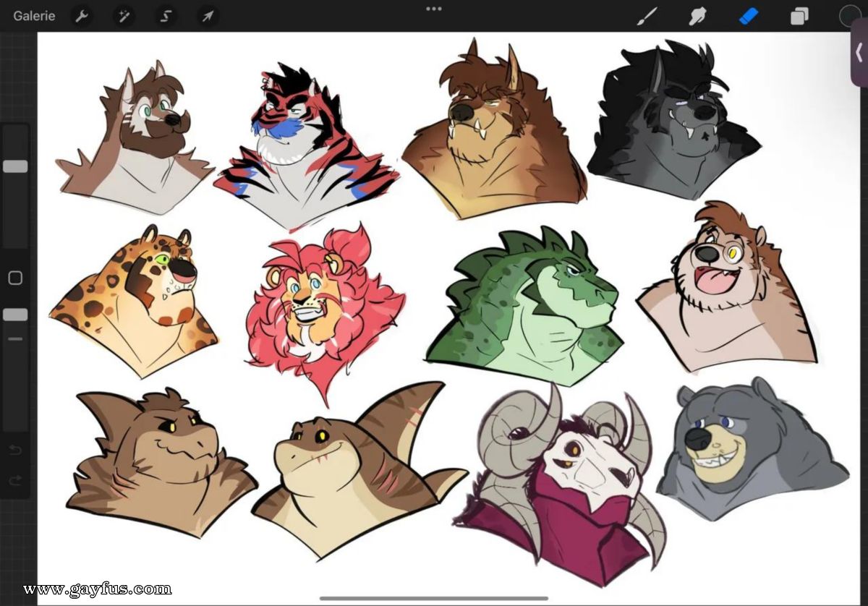This screenshot has height=606, width=868.
Task: Open the www.gayfus.com watermark link
Action: (x=97, y=589)
